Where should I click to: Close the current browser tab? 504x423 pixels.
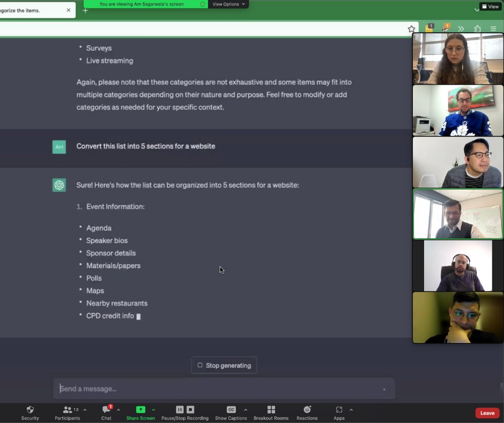(x=69, y=10)
